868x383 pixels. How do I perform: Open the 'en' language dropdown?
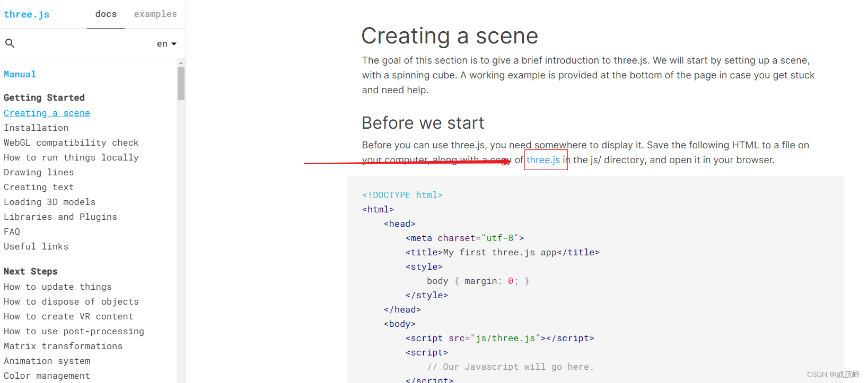tap(166, 43)
